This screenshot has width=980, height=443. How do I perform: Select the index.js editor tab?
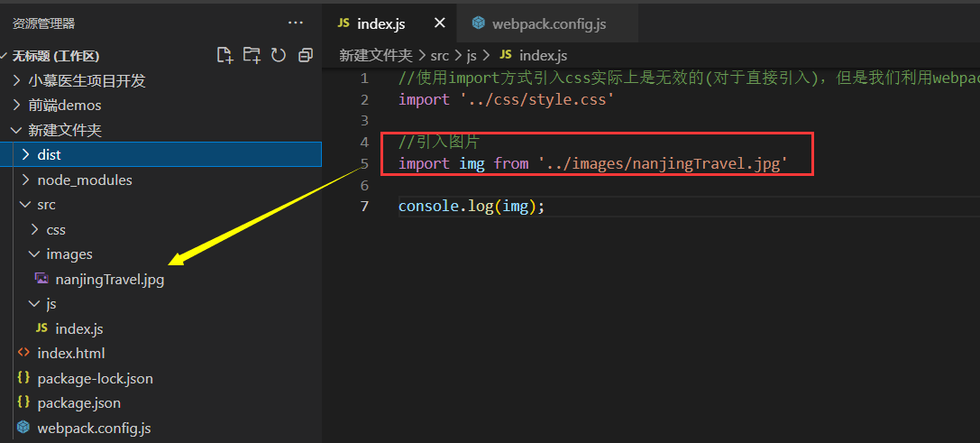(389, 23)
